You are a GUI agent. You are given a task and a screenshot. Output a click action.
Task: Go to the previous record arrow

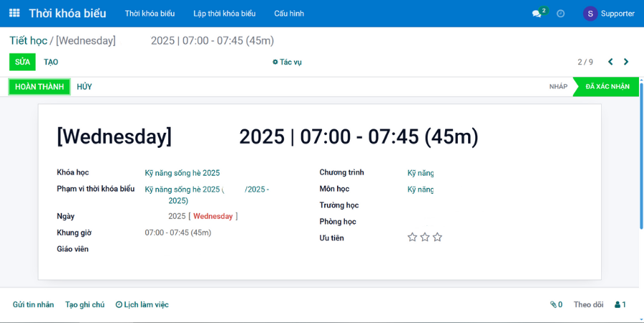point(610,62)
